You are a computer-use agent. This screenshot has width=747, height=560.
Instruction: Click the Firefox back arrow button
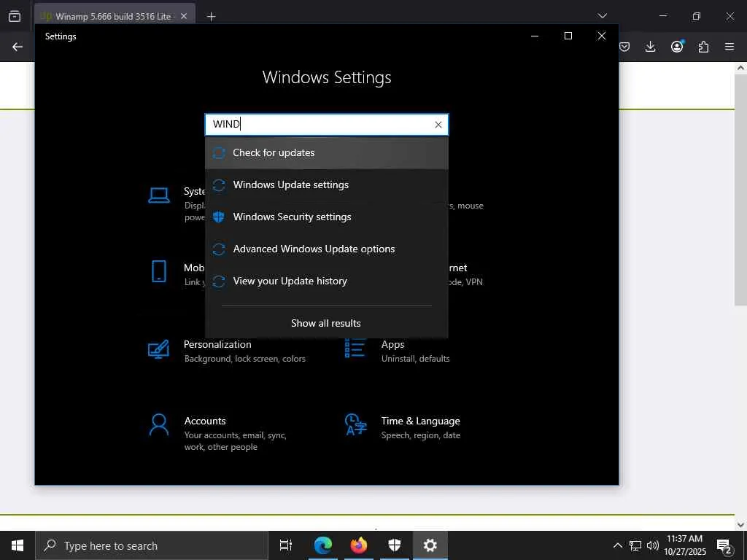[18, 47]
